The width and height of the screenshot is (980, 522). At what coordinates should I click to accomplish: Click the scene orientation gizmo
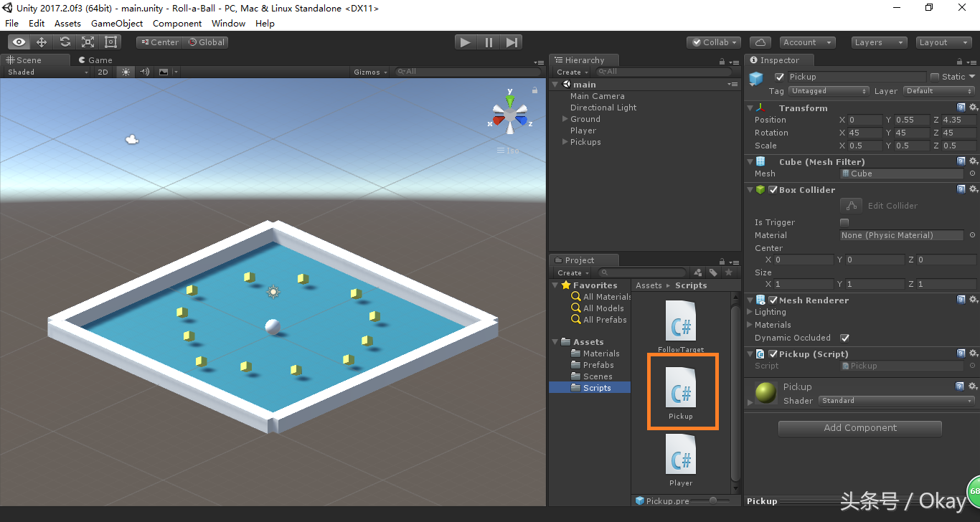click(510, 113)
